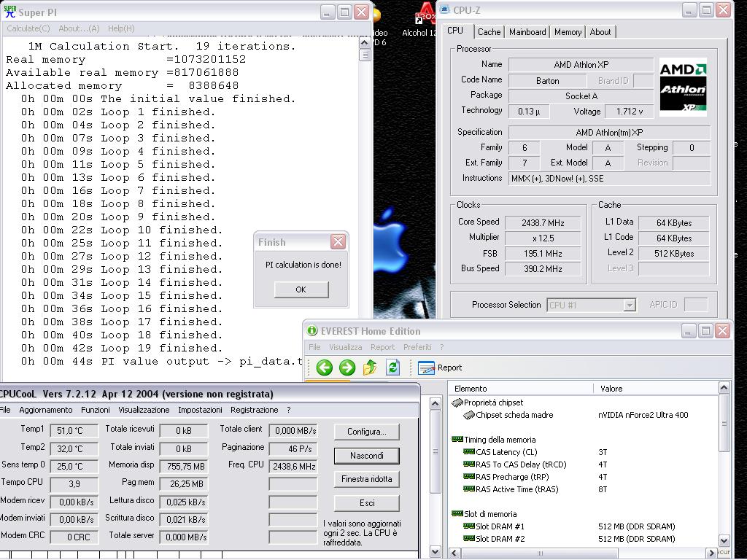Viewport: 747px width, 560px height.
Task: Open the Processor Selection dropdown in CPU-Z
Action: (x=630, y=305)
